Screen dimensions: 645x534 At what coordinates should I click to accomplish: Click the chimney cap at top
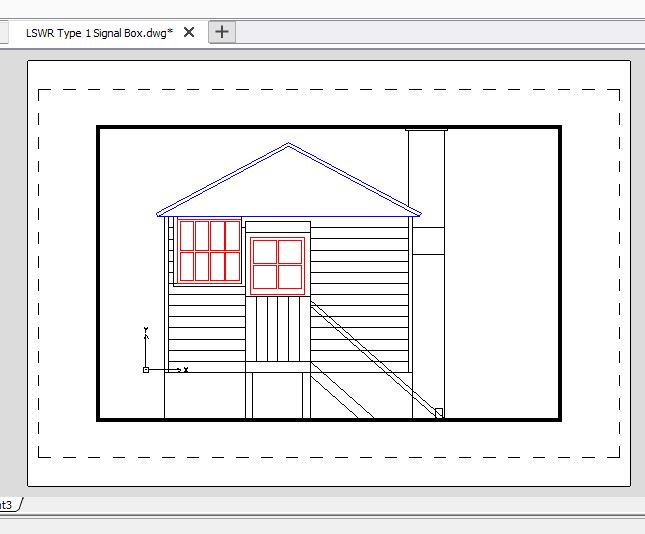click(x=426, y=129)
